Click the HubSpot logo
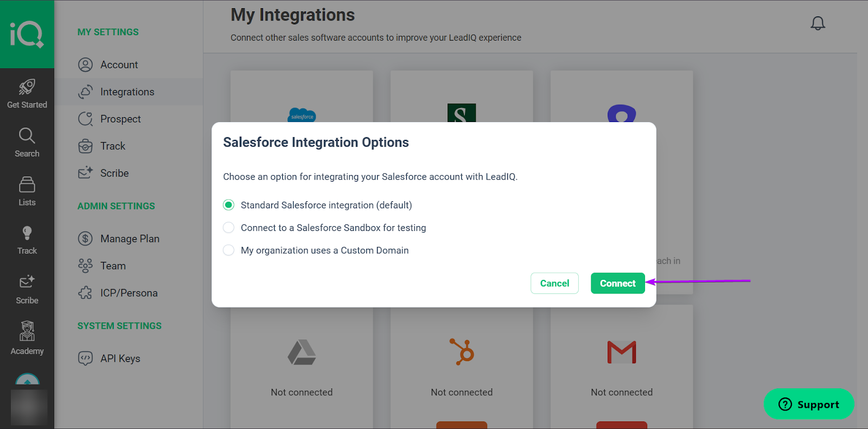This screenshot has height=429, width=868. [x=462, y=351]
